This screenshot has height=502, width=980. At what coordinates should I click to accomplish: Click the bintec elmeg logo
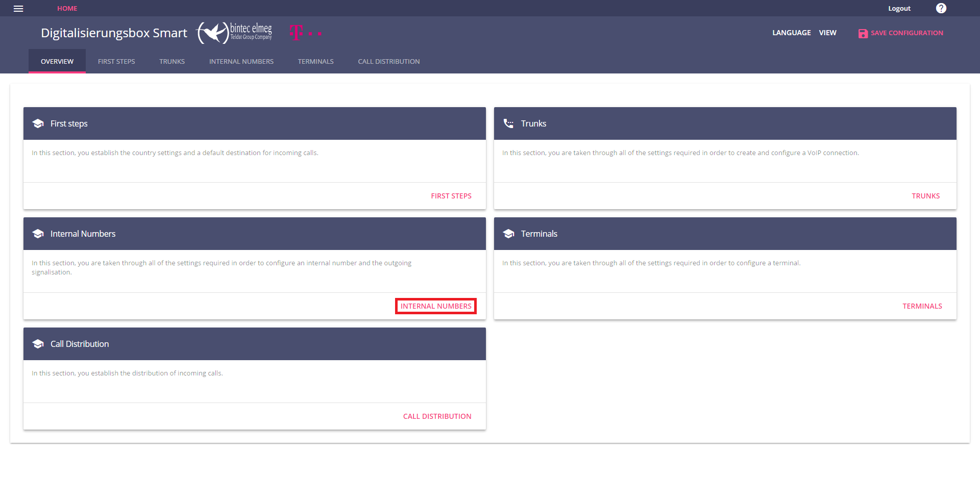(x=235, y=33)
